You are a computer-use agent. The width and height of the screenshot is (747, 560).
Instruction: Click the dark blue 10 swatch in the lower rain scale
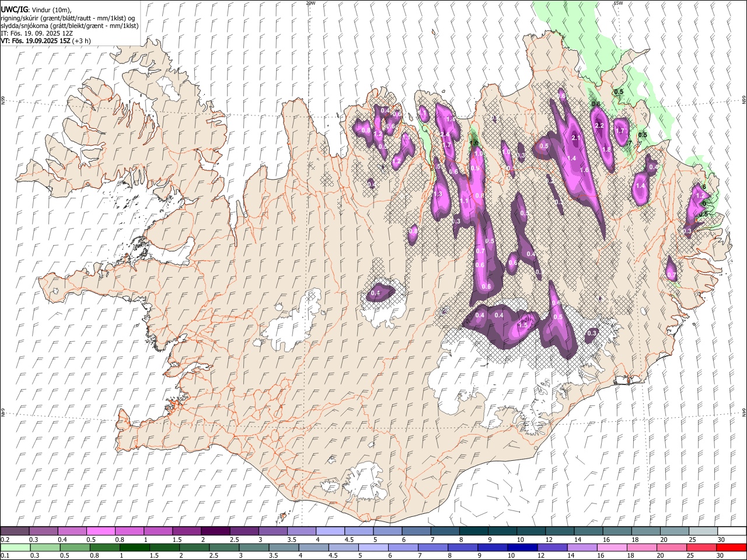pos(522,547)
